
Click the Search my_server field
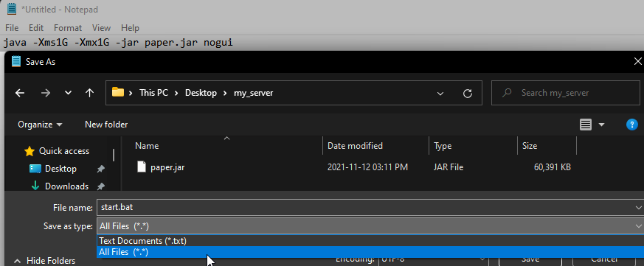(566, 93)
